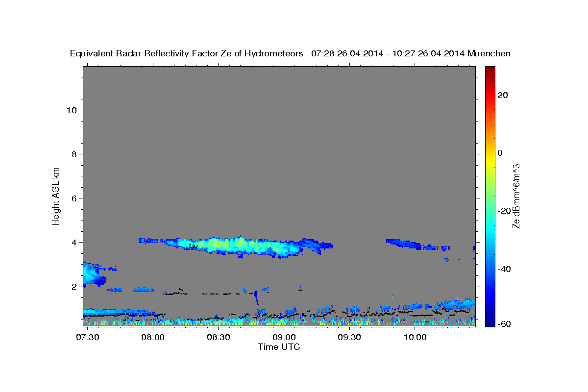The image size is (588, 392).
Task: Click the height tick label '8'
Action: tap(74, 154)
